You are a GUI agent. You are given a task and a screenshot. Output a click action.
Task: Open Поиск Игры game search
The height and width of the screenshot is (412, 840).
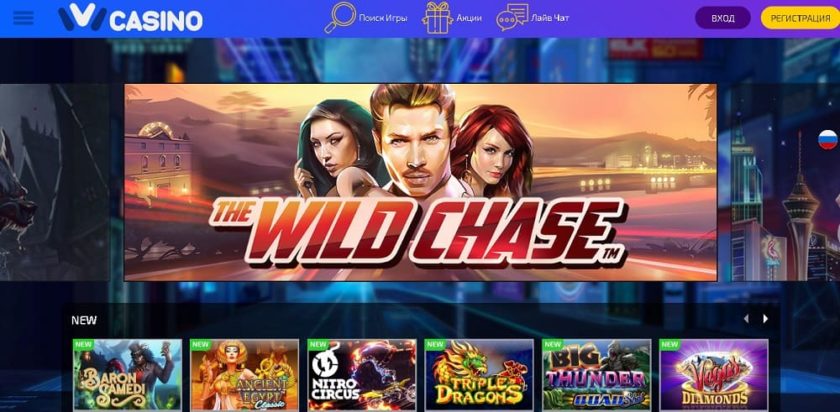pos(383,18)
